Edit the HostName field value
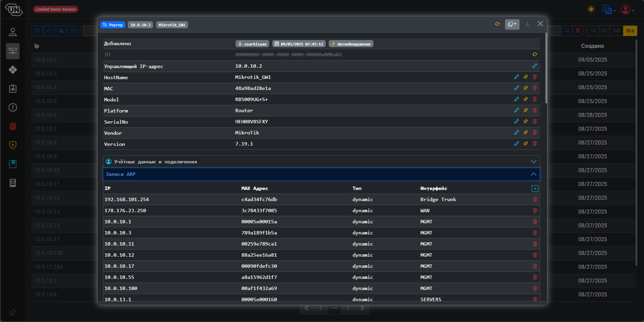The width and height of the screenshot is (644, 322). 516,77
